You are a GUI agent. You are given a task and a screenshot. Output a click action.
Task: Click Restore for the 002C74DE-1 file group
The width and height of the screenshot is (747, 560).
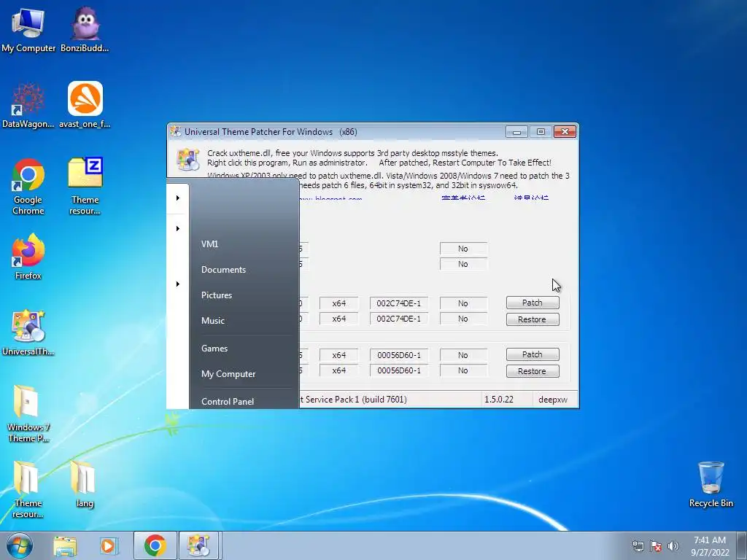[x=532, y=319]
